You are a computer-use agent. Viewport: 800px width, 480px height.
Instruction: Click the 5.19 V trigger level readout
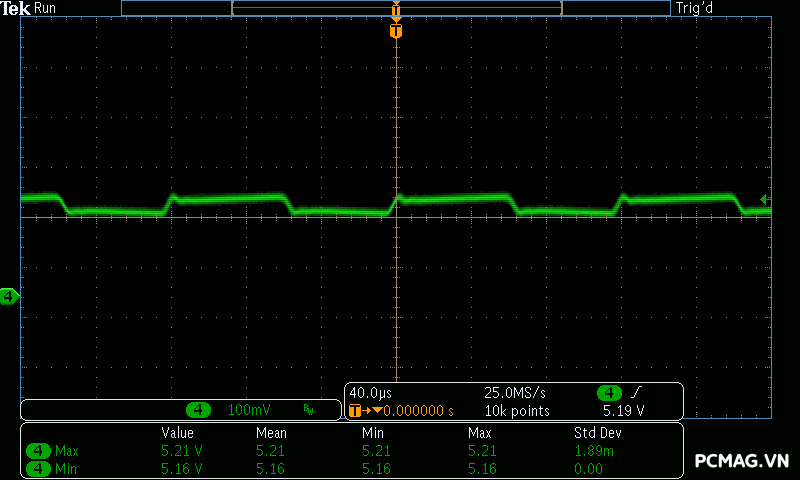623,410
